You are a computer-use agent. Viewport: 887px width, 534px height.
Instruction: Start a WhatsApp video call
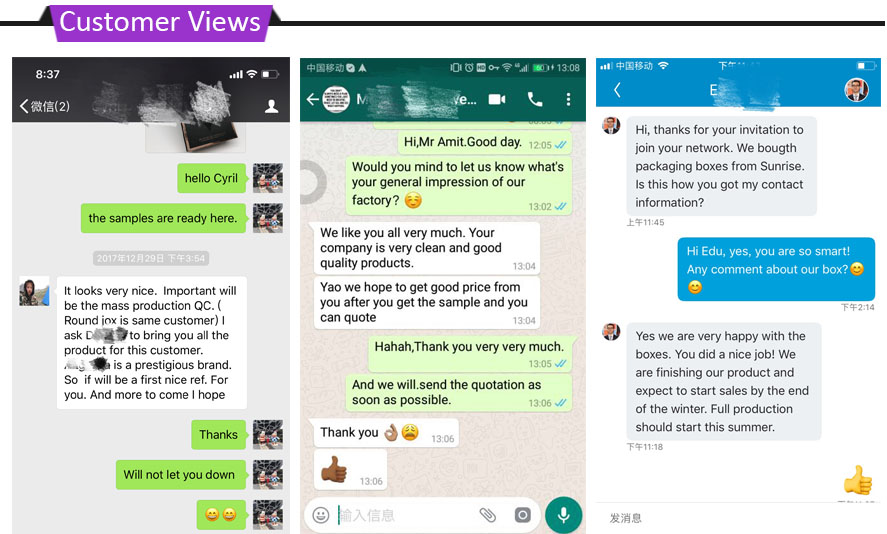[497, 100]
